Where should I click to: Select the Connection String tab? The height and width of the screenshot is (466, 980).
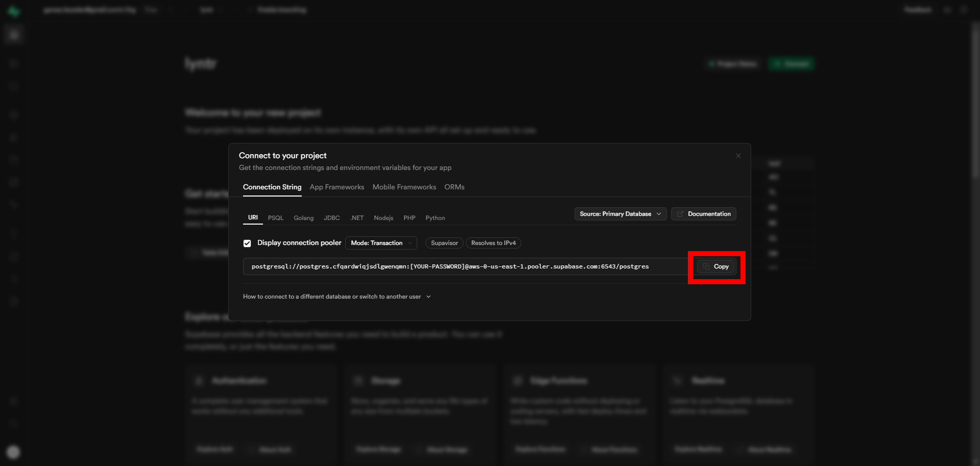pos(272,187)
